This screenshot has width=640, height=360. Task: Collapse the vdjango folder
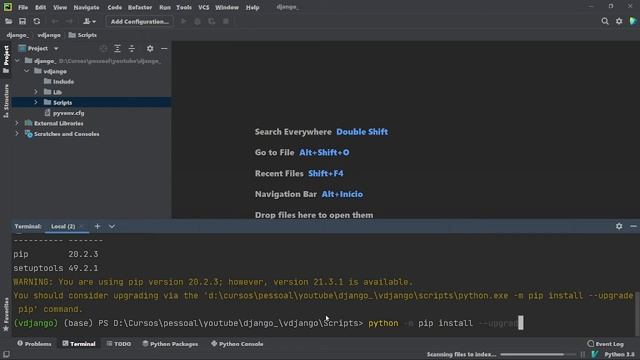pos(27,71)
